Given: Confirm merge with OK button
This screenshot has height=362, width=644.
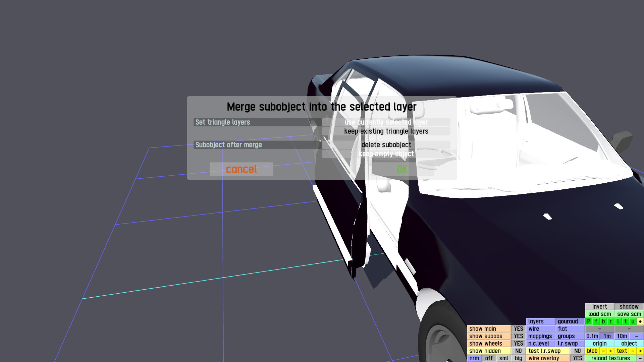Looking at the screenshot, I should click(x=402, y=169).
